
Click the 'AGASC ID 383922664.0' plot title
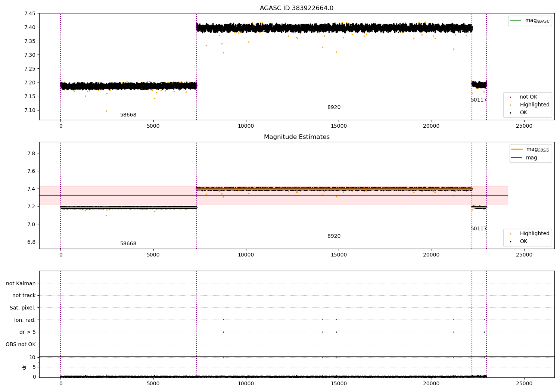click(296, 8)
